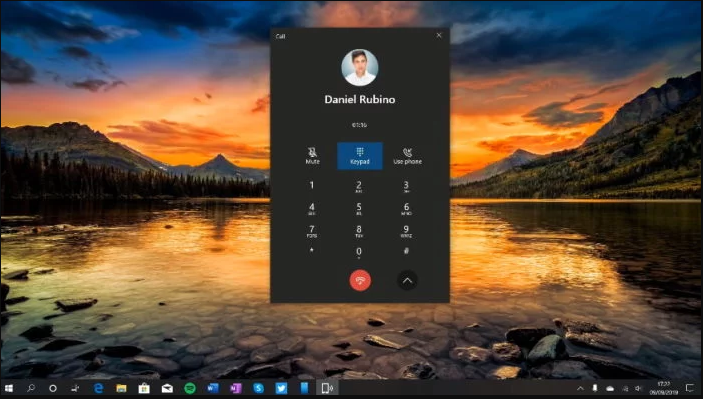Switch call with Use phone

click(407, 156)
